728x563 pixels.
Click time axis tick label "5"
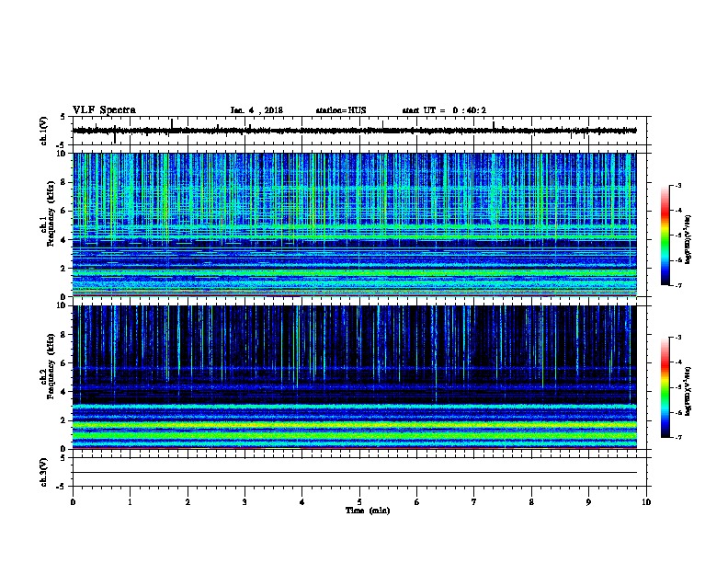tap(359, 502)
